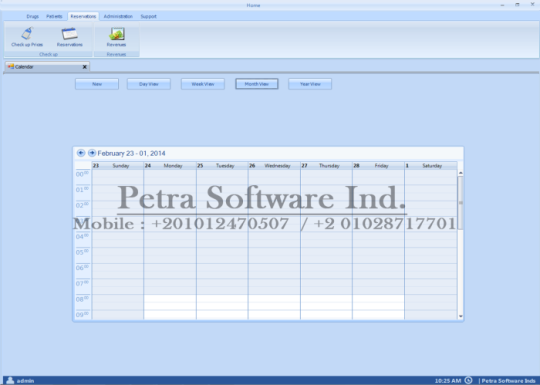
Task: Select the 25 Tuesday column header
Action: point(222,166)
